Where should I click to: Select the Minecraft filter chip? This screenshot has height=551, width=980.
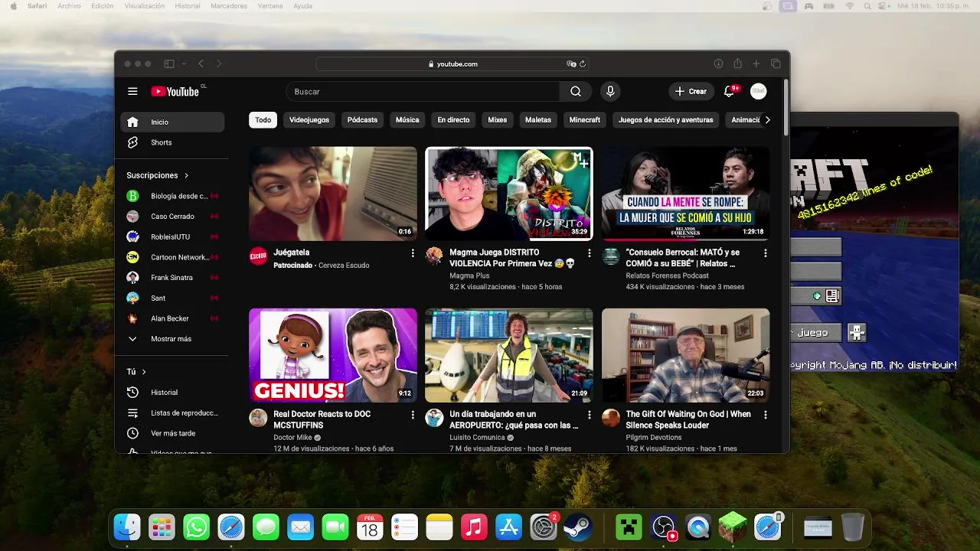(585, 120)
